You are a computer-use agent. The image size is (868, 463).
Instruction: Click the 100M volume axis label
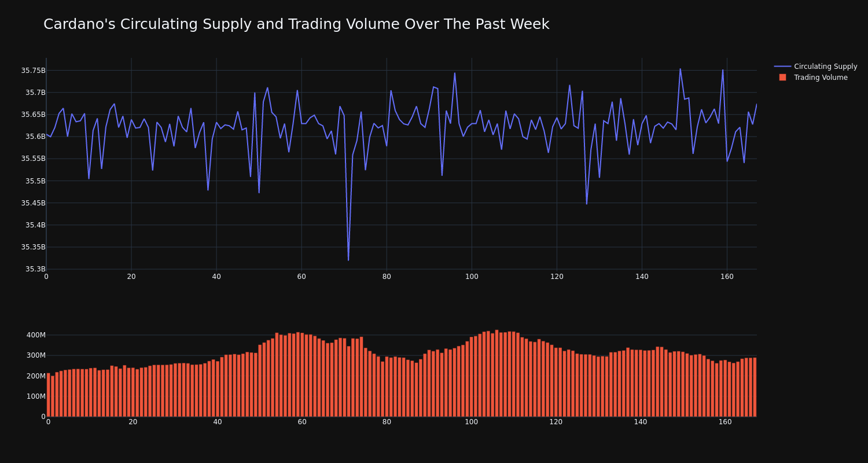(36, 396)
